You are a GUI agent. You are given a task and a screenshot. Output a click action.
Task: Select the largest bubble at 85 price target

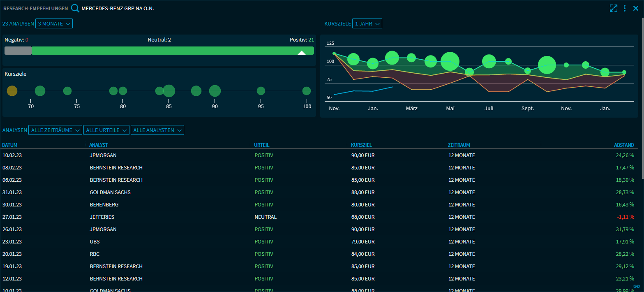[x=169, y=91]
